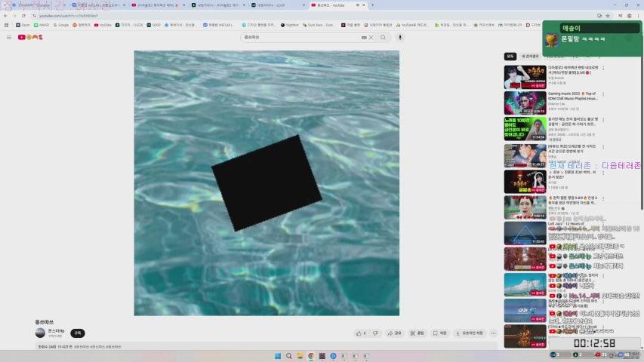644x362 pixels.
Task: Open the Gaming music 2023 video title
Action: [572, 96]
